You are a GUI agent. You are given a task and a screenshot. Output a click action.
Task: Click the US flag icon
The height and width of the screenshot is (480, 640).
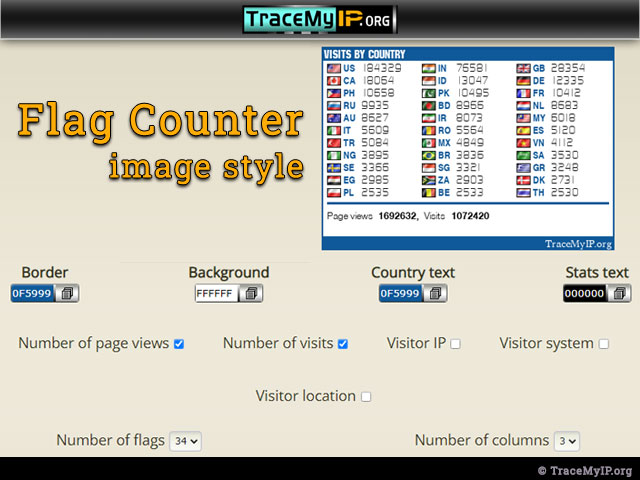point(334,68)
